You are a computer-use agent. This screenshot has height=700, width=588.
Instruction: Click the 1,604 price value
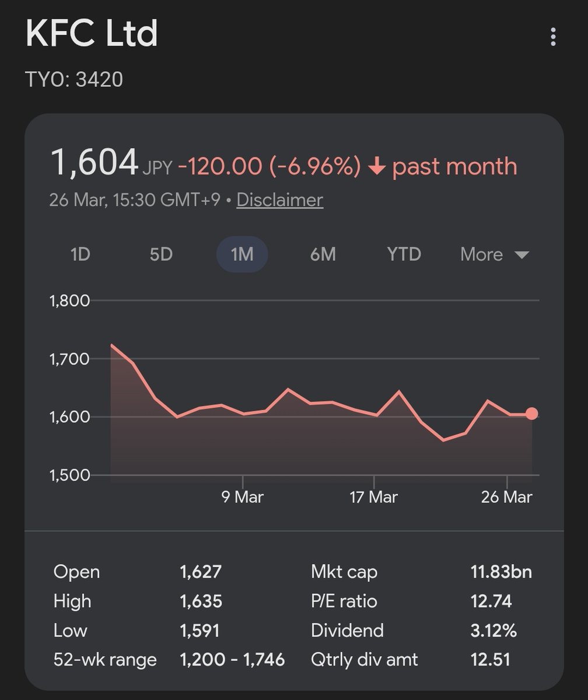pos(94,162)
